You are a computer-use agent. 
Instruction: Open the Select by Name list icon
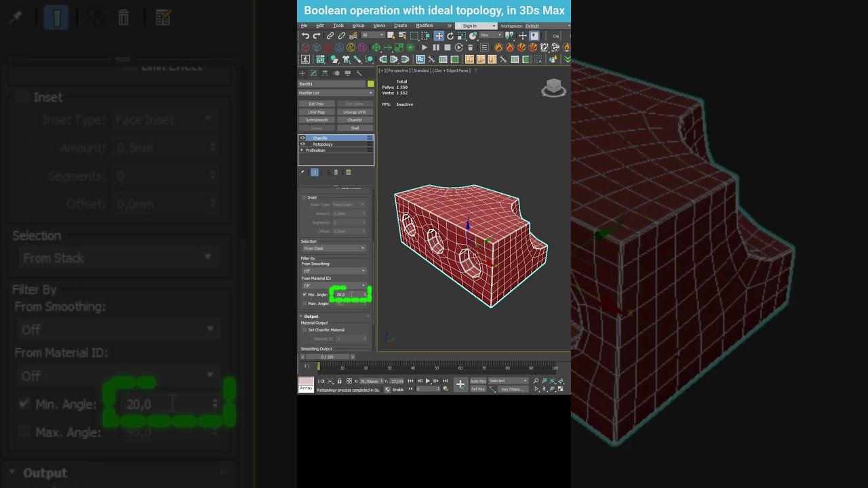(x=403, y=36)
